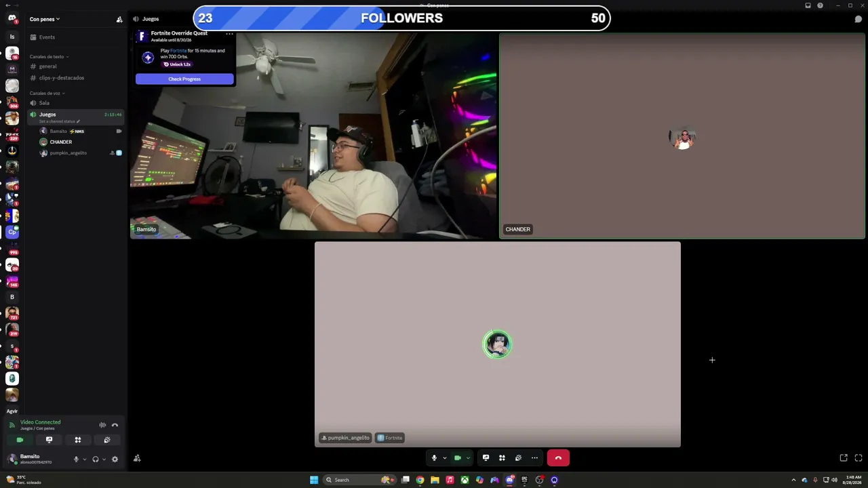This screenshot has width=868, height=488.
Task: Launch Google Chrome from the taskbar
Action: pyautogui.click(x=420, y=480)
